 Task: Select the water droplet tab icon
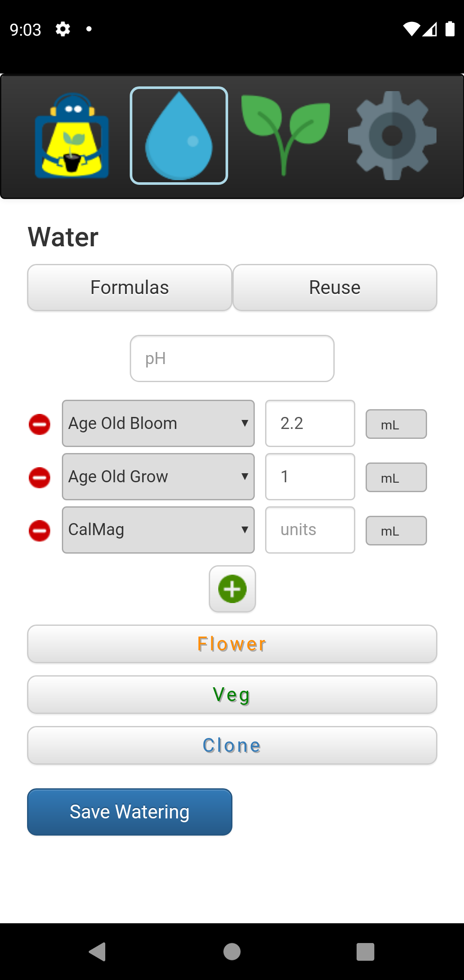(179, 136)
